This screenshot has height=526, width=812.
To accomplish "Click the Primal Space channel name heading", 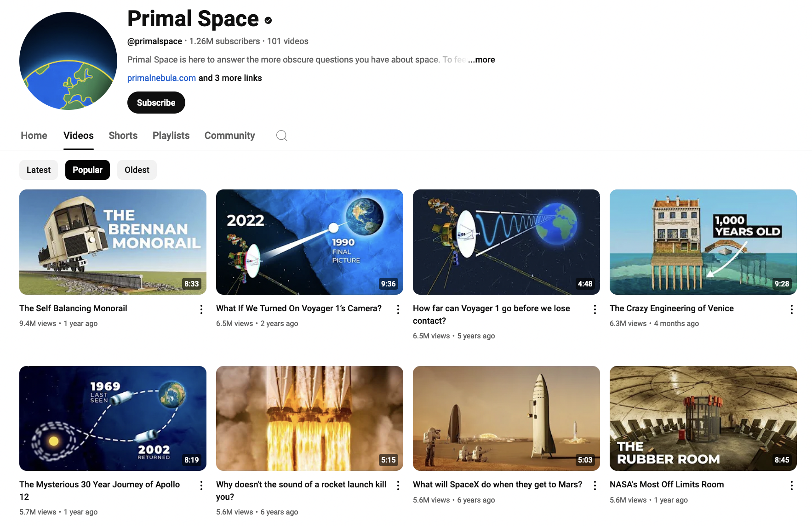I will [x=193, y=19].
